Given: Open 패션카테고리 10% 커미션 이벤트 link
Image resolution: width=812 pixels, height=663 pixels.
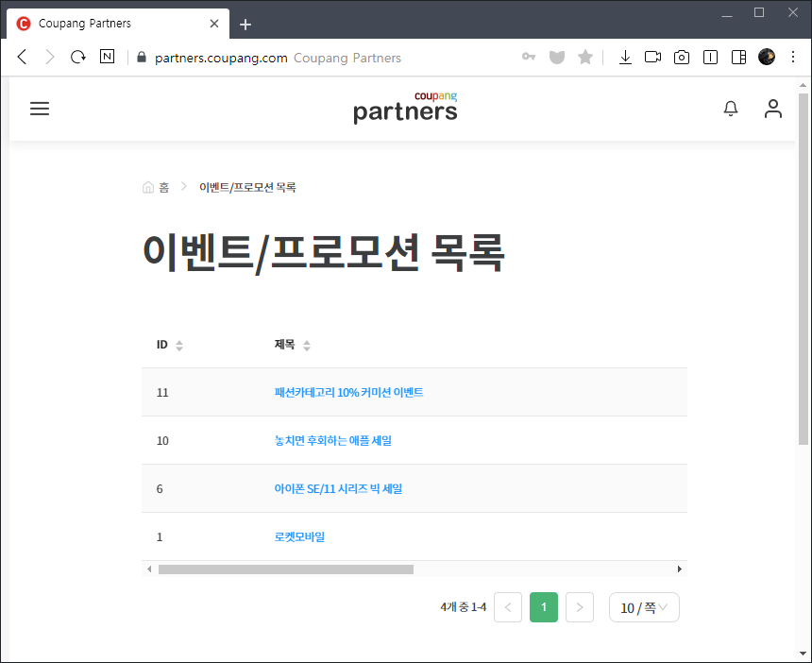Looking at the screenshot, I should [x=348, y=392].
